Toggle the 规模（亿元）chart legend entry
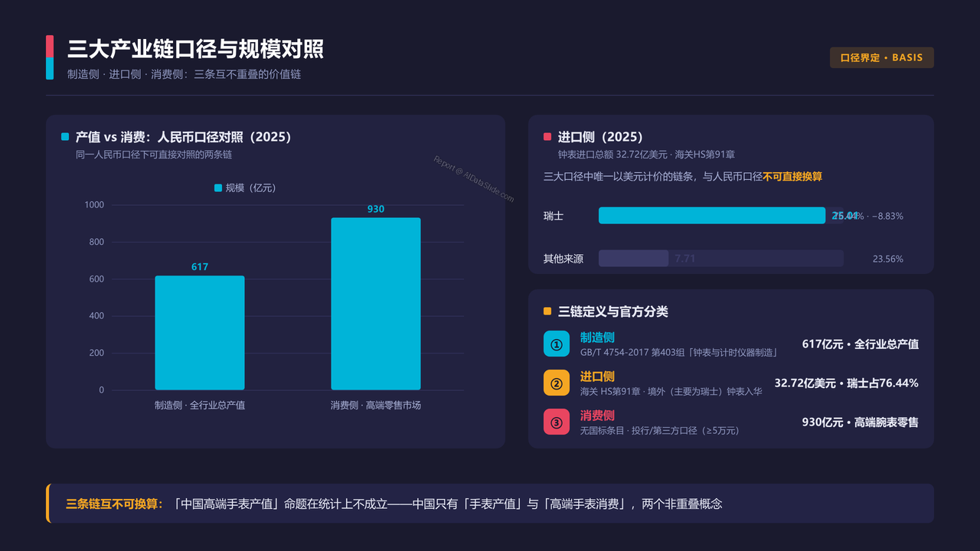980x551 pixels. (x=245, y=187)
